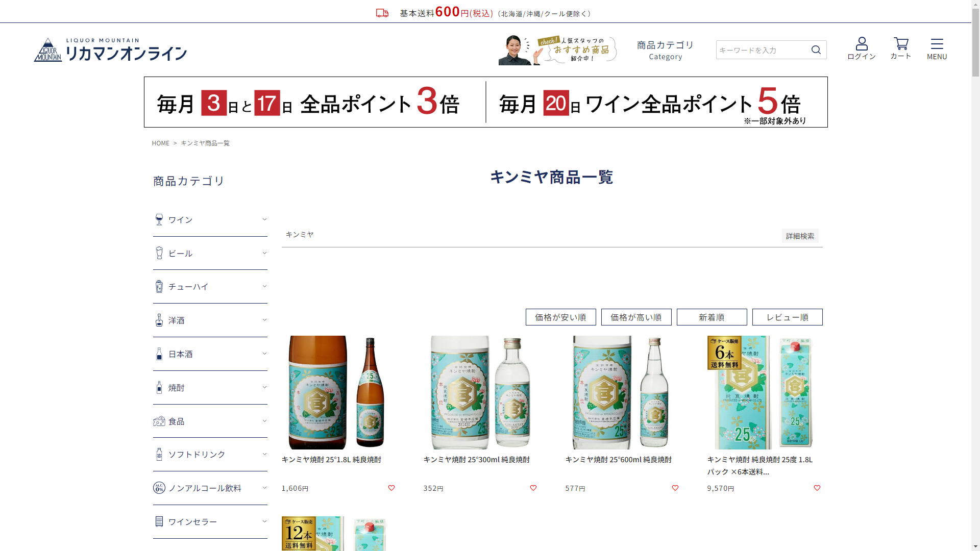The width and height of the screenshot is (980, 551).
Task: Click the wine cellar icon beside ワインセラー
Action: tap(159, 521)
